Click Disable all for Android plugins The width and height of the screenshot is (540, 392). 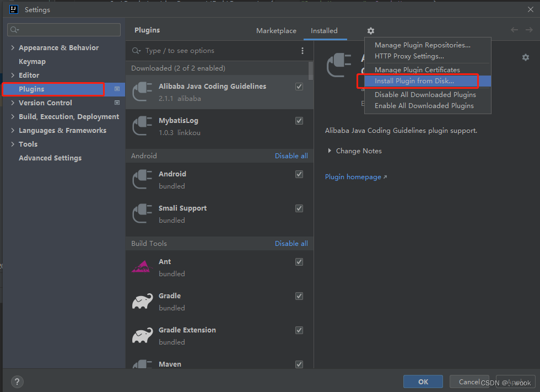[291, 156]
